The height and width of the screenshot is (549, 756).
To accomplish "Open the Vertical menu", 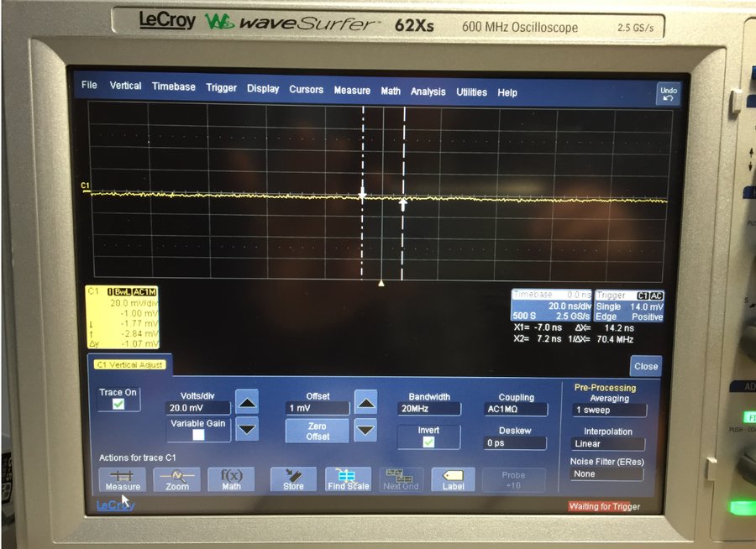I will (125, 86).
